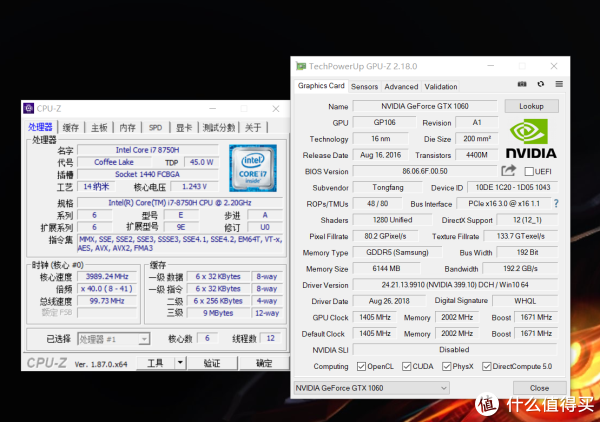Click the Socket 1440 FCBGA value
This screenshot has width=600, height=422.
click(x=148, y=174)
